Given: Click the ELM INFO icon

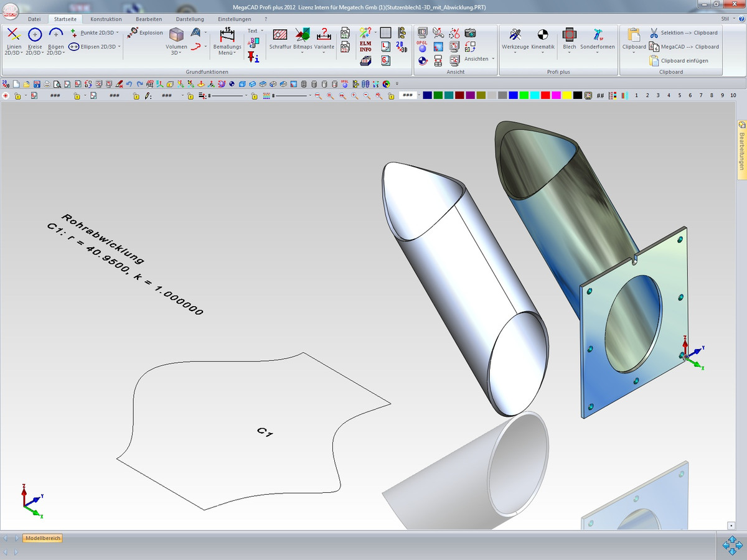Looking at the screenshot, I should pyautogui.click(x=365, y=46).
